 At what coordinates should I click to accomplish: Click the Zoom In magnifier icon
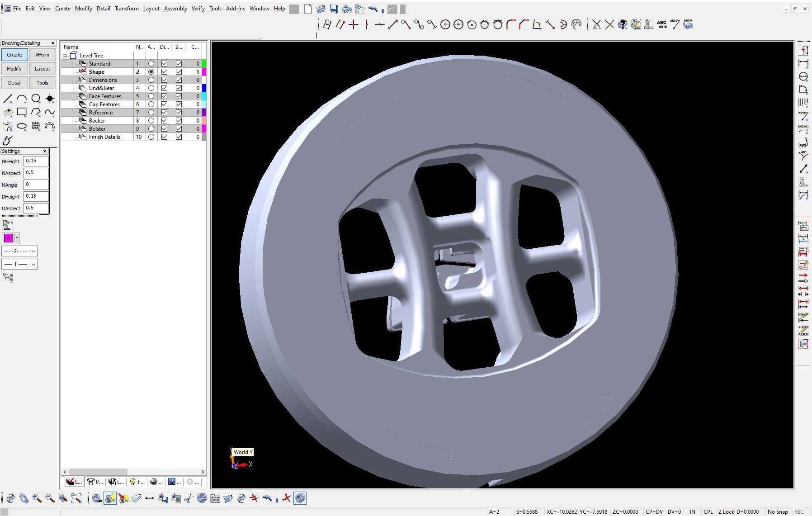[x=37, y=498]
